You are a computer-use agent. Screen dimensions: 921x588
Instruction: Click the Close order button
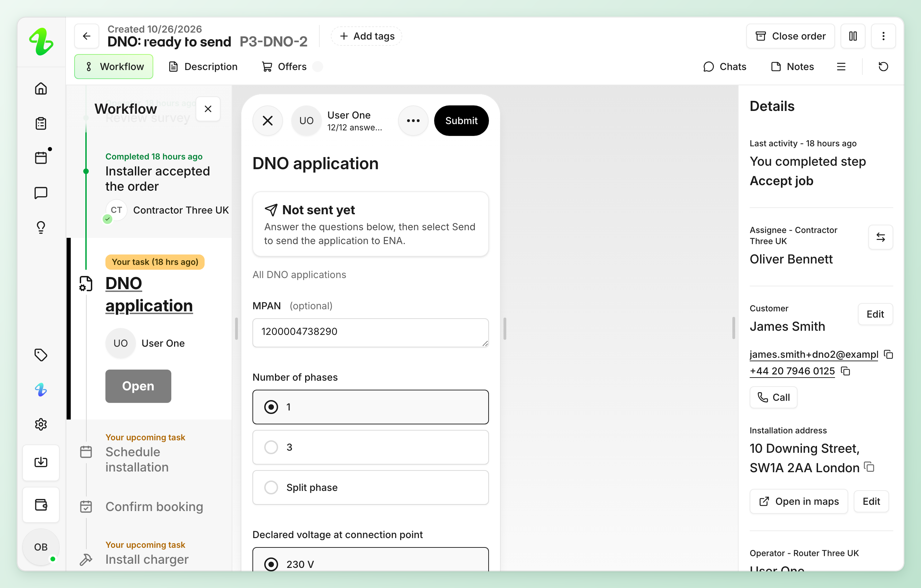790,36
